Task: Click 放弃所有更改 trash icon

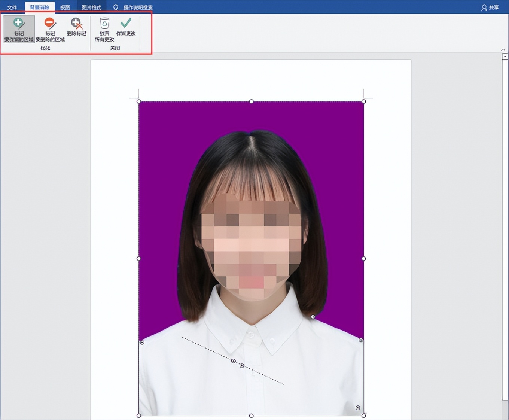Action: pyautogui.click(x=104, y=29)
